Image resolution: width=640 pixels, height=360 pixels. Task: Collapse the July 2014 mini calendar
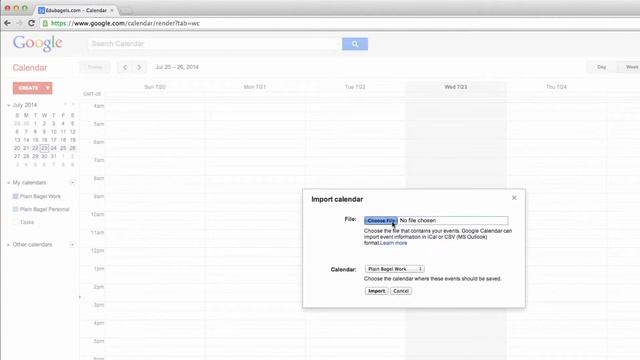point(9,105)
